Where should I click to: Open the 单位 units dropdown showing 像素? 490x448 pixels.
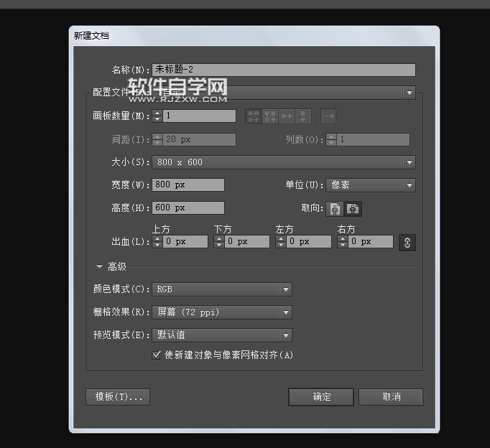point(371,185)
